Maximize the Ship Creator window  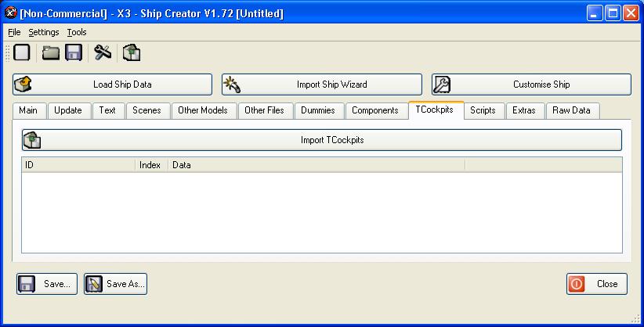coord(613,13)
